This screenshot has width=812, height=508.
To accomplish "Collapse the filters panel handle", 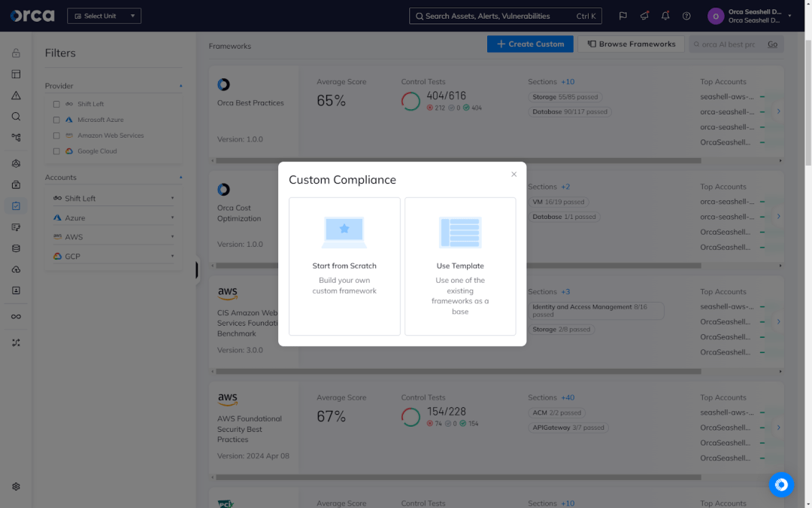I will (x=197, y=270).
